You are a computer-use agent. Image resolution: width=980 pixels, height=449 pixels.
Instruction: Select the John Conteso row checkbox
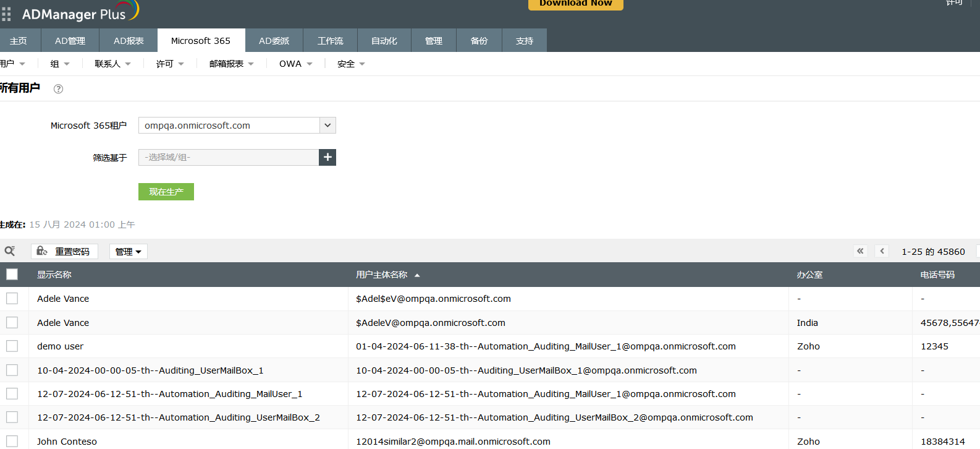click(x=12, y=441)
